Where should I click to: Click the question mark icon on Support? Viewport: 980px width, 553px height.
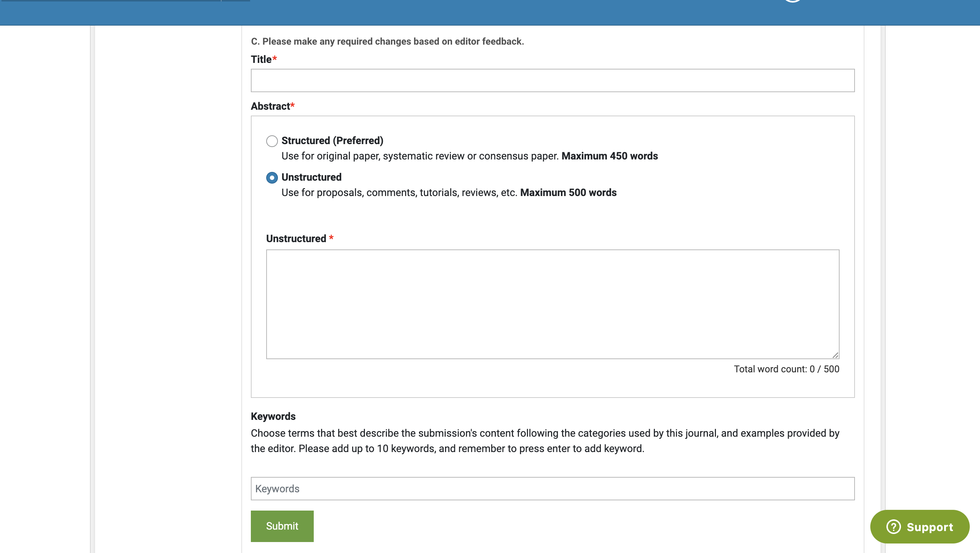[893, 527]
